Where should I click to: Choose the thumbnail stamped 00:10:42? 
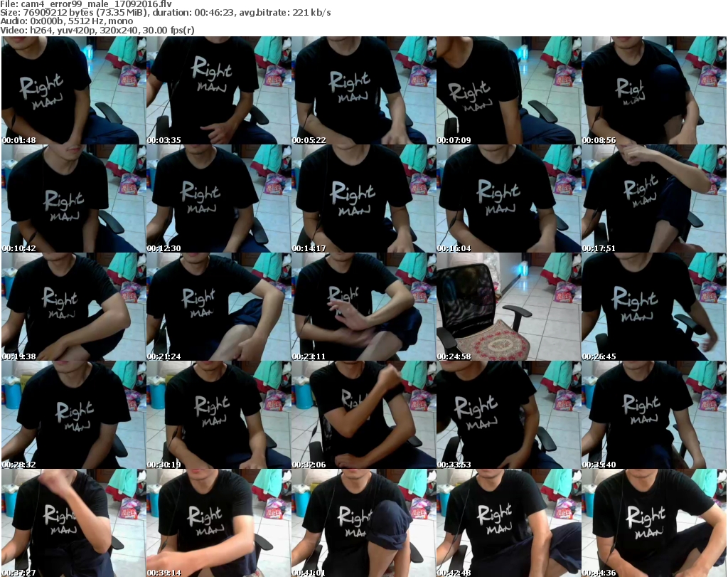(x=73, y=198)
